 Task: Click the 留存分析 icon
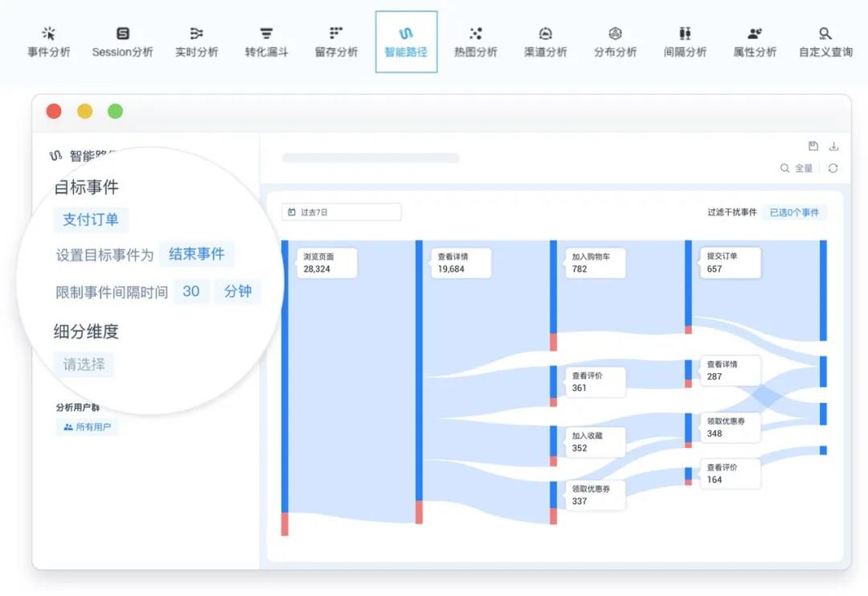pos(336,33)
